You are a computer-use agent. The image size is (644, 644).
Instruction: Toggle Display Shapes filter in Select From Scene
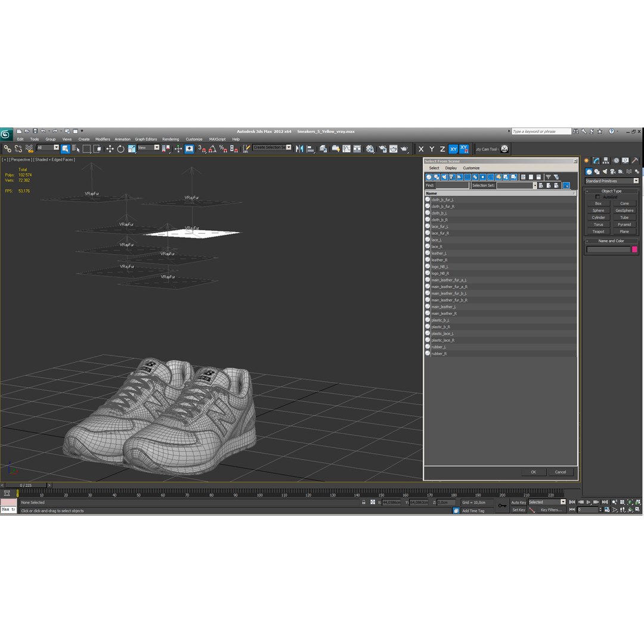pos(436,177)
